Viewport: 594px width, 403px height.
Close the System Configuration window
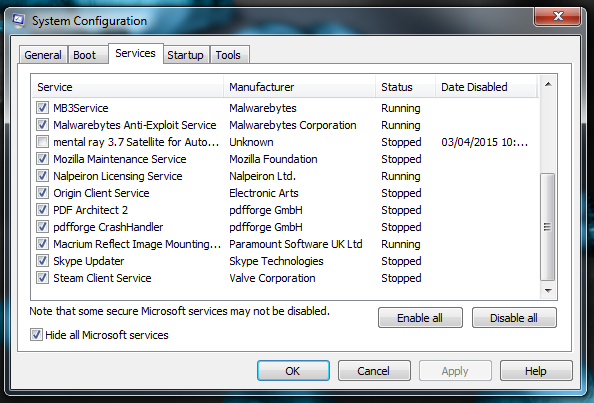pos(557,16)
